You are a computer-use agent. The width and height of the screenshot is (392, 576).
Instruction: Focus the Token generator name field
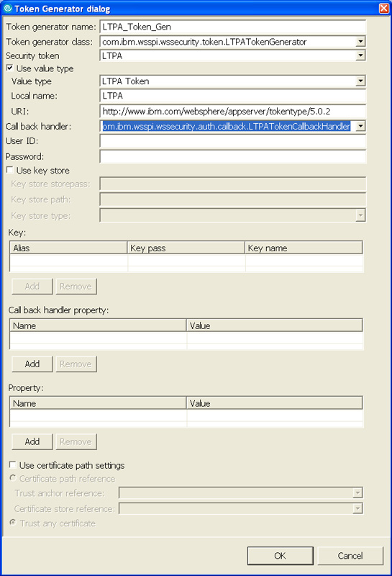[233, 27]
